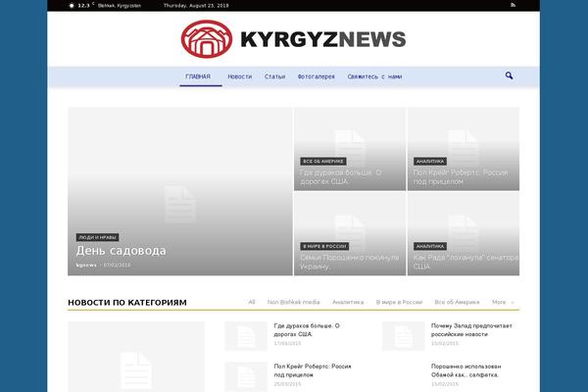Click the НОВОСТИ ПО КАТЕГОРИЯМ heading

pyautogui.click(x=127, y=303)
